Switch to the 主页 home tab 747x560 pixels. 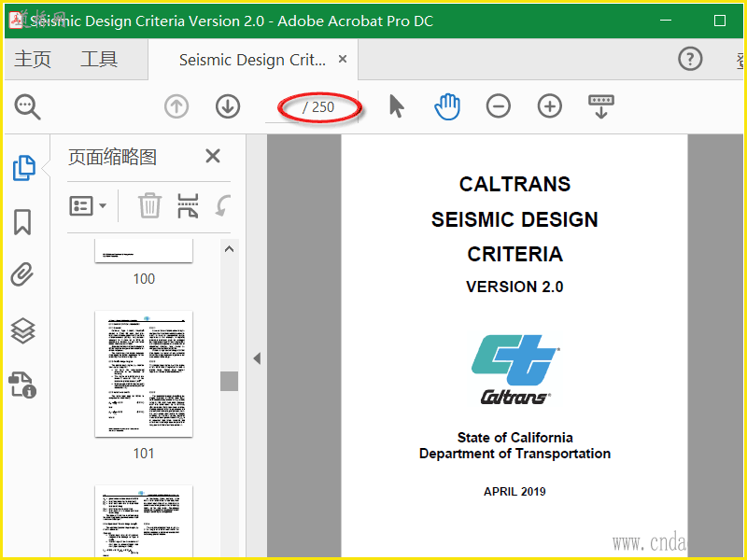[33, 60]
